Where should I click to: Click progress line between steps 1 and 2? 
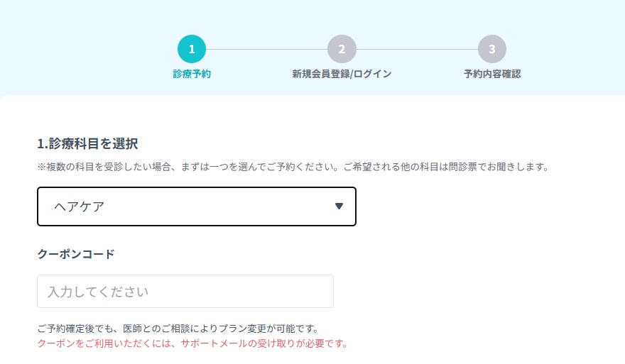point(266,49)
